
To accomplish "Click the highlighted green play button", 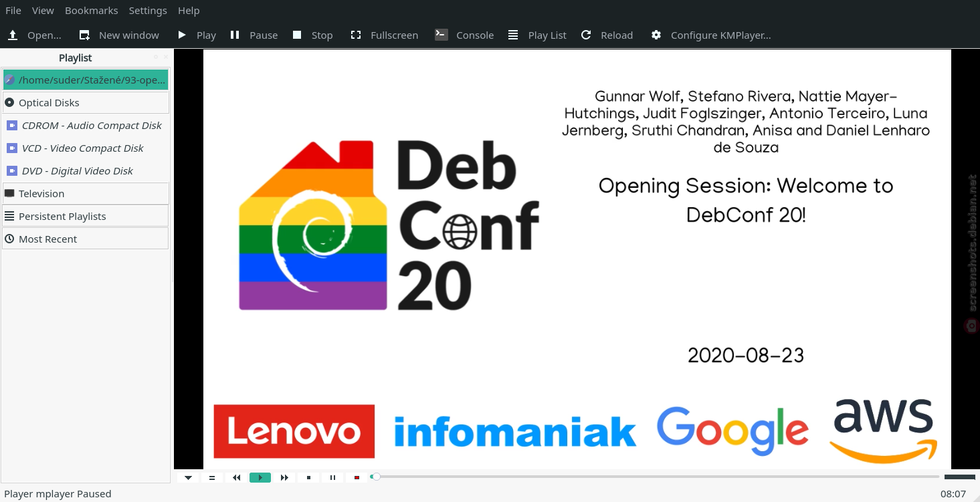I will (x=260, y=478).
